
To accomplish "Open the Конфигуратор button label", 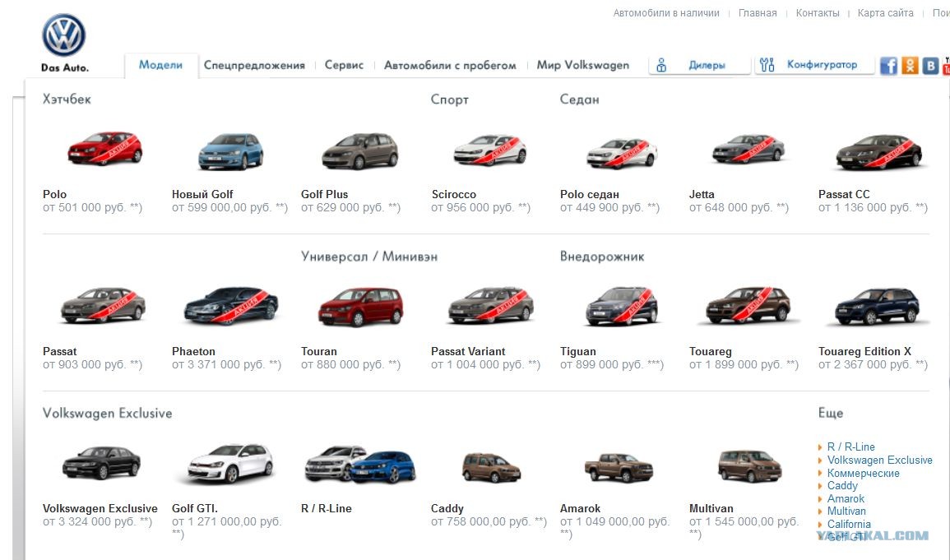I will [823, 64].
